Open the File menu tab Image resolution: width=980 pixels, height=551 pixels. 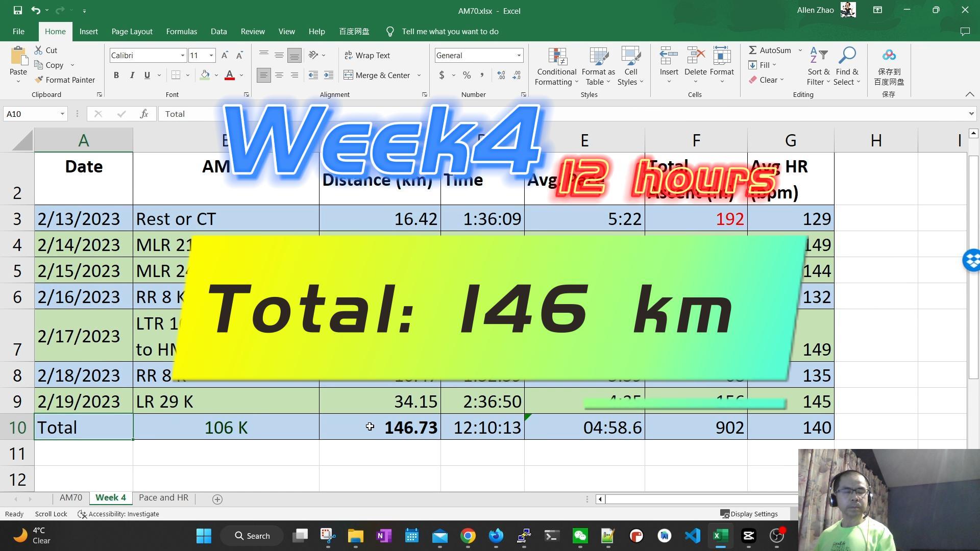[18, 32]
